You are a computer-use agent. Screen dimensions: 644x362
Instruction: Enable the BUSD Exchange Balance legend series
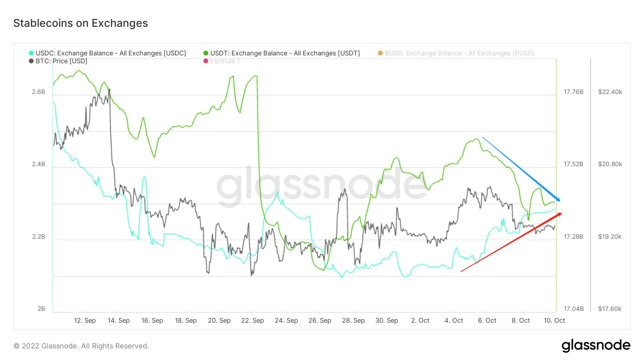click(x=459, y=53)
